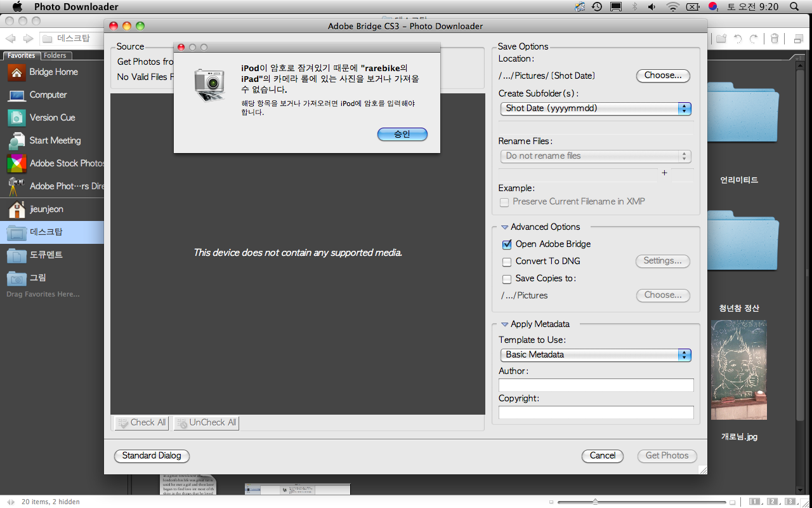This screenshot has width=812, height=508.
Task: Select the Computer icon in sidebar
Action: point(16,95)
